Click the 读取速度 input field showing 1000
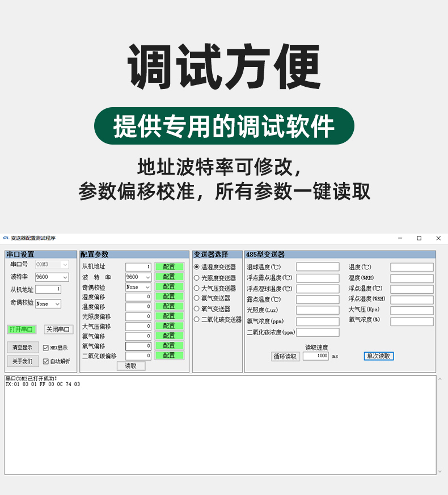This screenshot has height=495, width=448. [x=315, y=356]
